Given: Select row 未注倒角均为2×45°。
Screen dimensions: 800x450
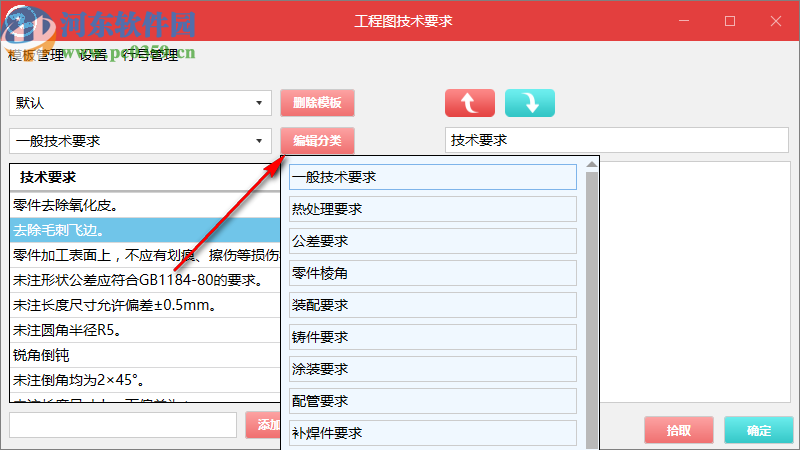Looking at the screenshot, I should (145, 380).
